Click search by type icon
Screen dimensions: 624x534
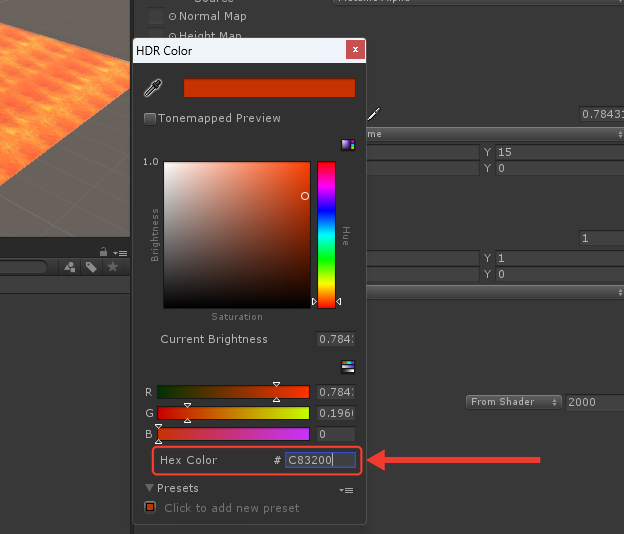pos(70,267)
